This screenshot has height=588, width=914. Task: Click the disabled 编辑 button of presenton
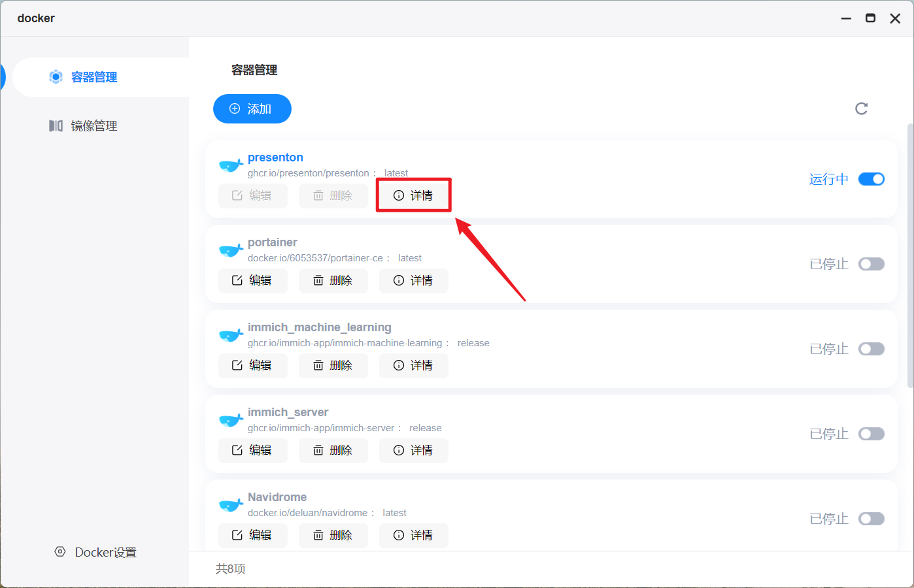(x=253, y=195)
